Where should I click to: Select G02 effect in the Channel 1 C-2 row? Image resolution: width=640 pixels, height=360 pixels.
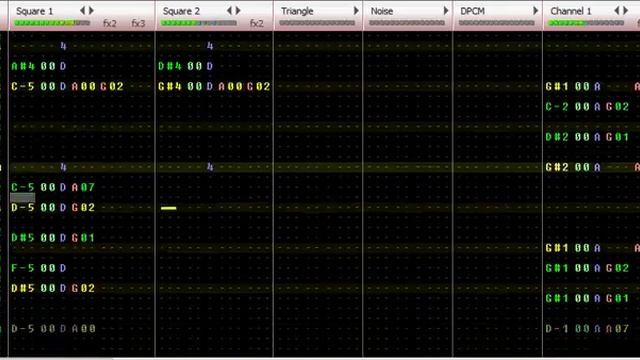click(617, 107)
